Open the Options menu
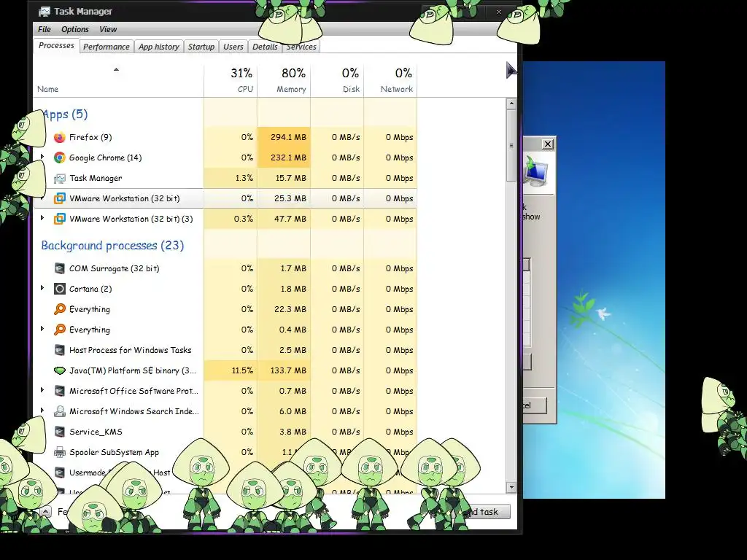 pos(75,29)
